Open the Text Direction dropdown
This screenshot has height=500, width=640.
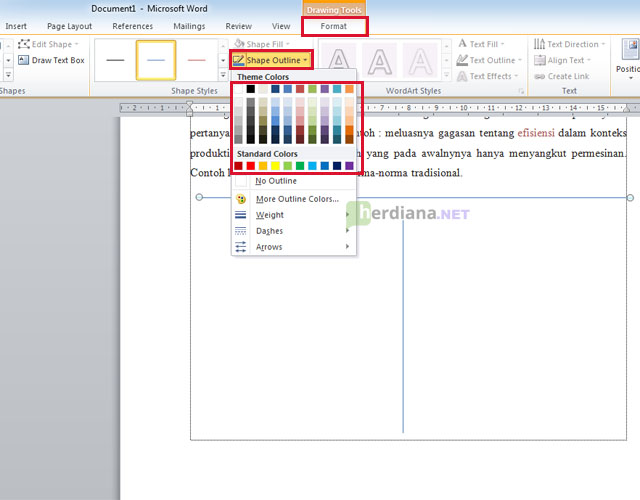(x=570, y=44)
